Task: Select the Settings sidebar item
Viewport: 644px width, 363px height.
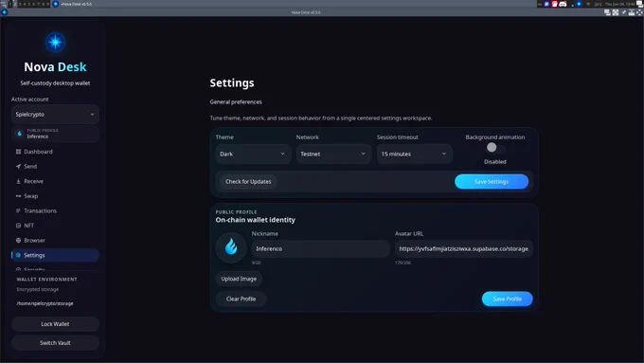Action: click(x=55, y=255)
